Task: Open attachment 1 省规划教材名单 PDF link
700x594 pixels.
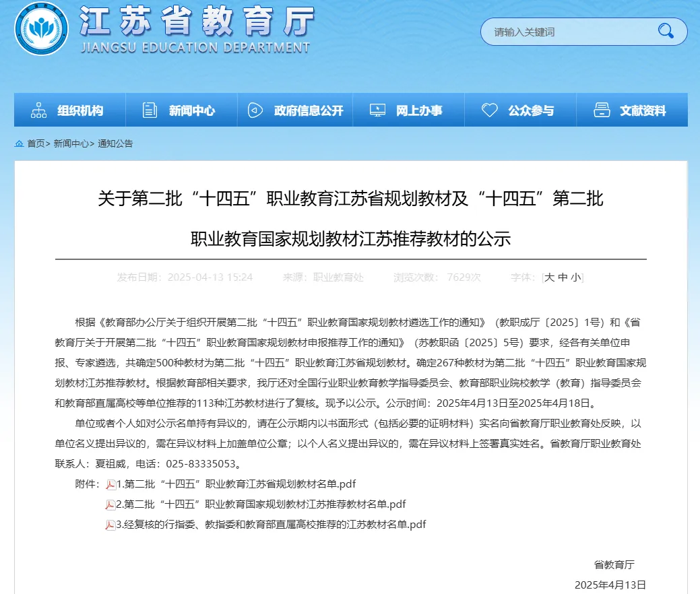Action: (x=234, y=484)
